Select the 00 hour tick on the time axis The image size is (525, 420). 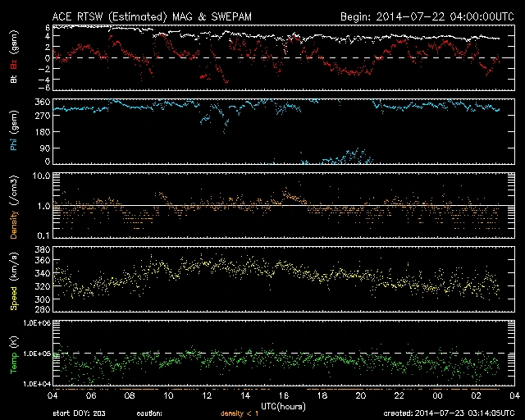436,395
